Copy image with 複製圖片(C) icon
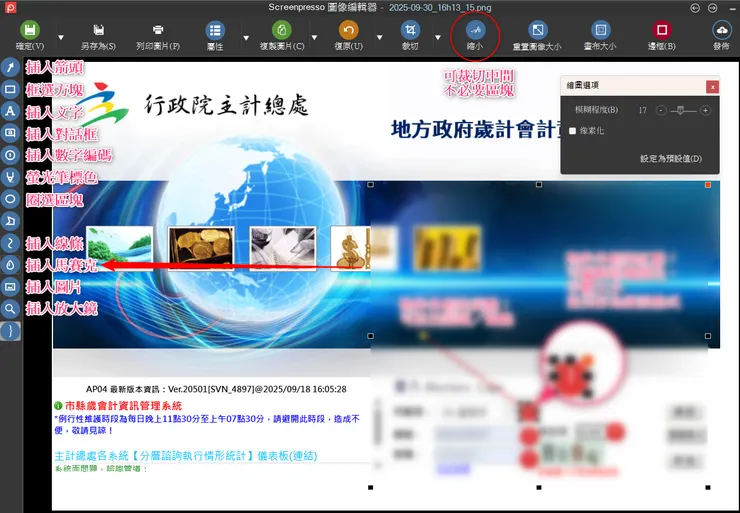The image size is (740, 513). click(x=282, y=30)
